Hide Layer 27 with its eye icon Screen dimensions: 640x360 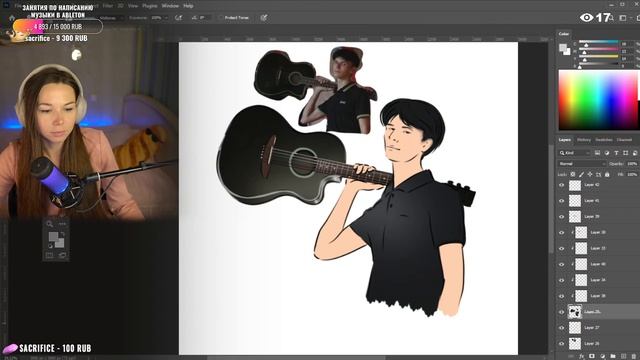click(x=562, y=328)
